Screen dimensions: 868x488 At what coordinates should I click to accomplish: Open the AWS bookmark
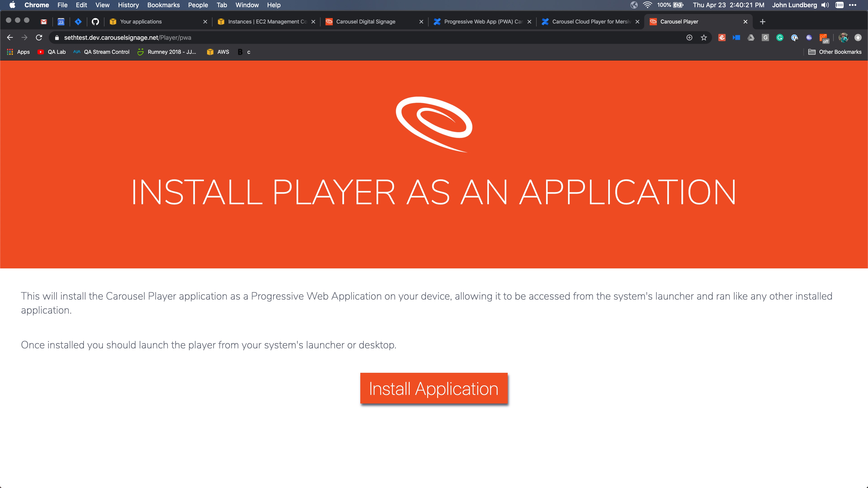pyautogui.click(x=218, y=52)
